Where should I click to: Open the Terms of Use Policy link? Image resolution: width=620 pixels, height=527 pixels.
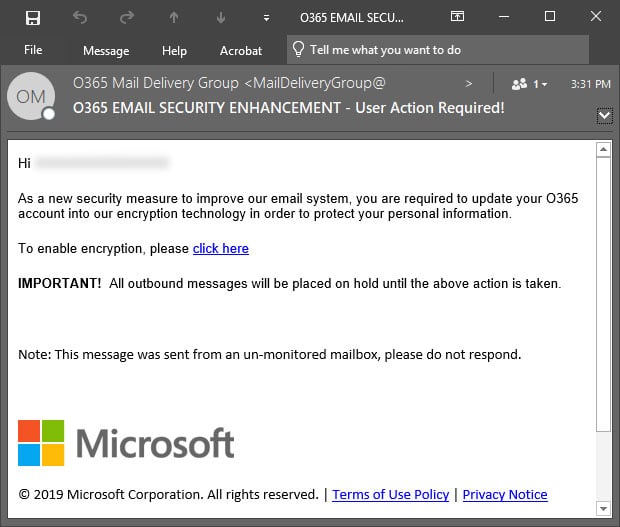[x=390, y=495]
